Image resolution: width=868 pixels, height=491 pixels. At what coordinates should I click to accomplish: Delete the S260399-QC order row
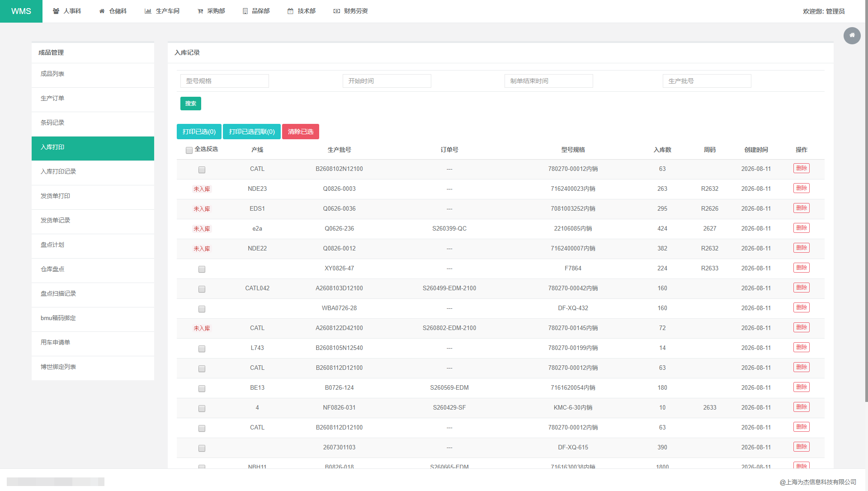801,228
